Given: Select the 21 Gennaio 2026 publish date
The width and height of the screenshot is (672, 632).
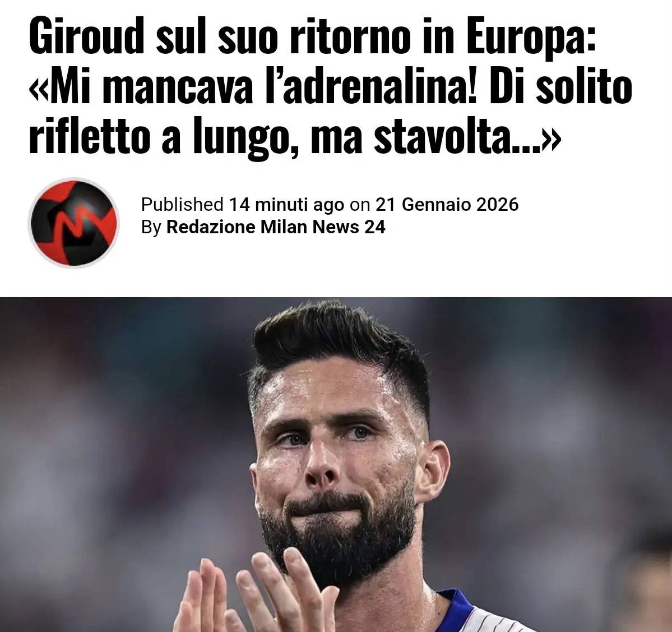Looking at the screenshot, I should coord(447,205).
